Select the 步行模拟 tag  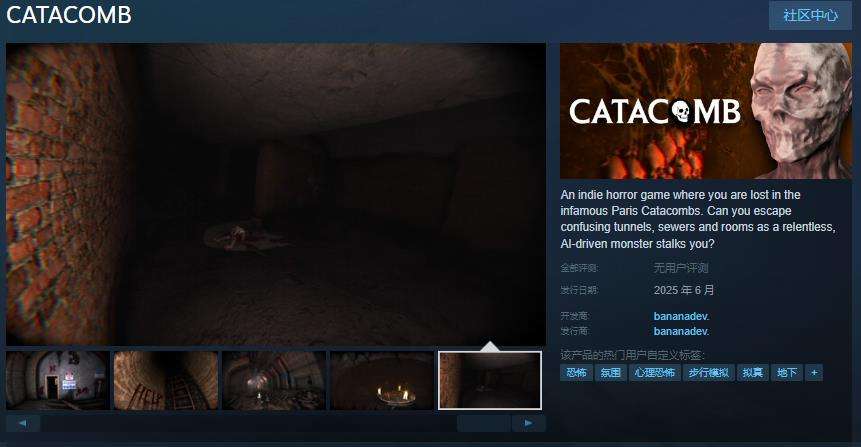[x=708, y=373]
